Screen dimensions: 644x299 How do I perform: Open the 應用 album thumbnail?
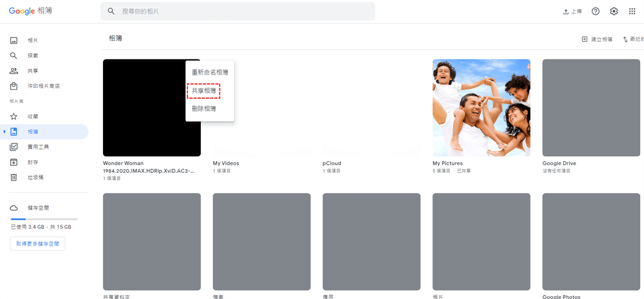coord(371,242)
